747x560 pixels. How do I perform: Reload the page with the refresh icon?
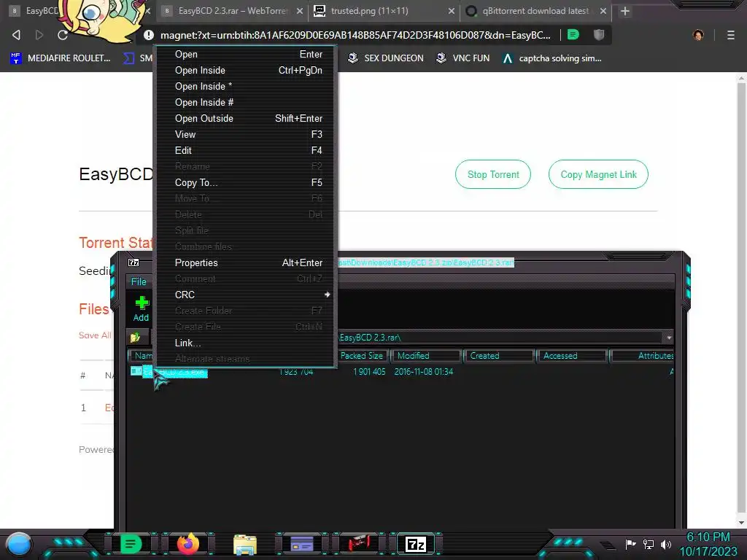tap(63, 35)
